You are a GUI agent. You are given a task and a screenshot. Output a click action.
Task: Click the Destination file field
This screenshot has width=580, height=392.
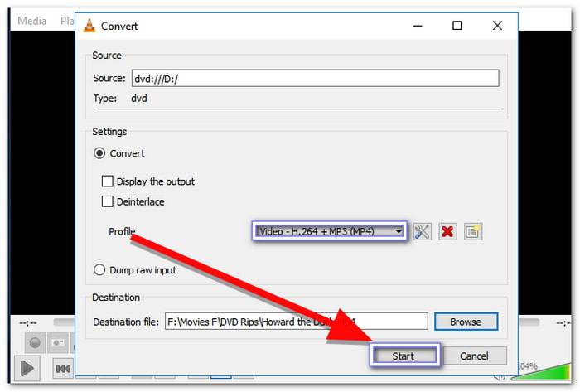point(297,322)
